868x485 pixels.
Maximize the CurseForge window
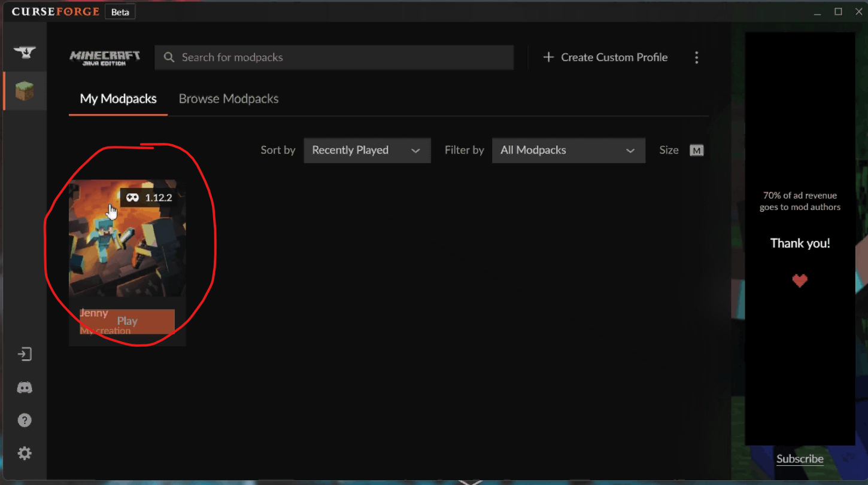[839, 11]
